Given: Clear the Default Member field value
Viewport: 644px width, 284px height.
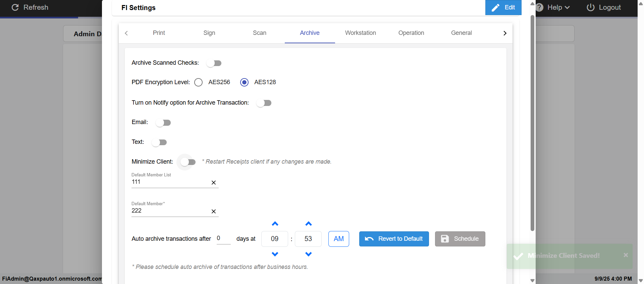Looking at the screenshot, I should (213, 212).
